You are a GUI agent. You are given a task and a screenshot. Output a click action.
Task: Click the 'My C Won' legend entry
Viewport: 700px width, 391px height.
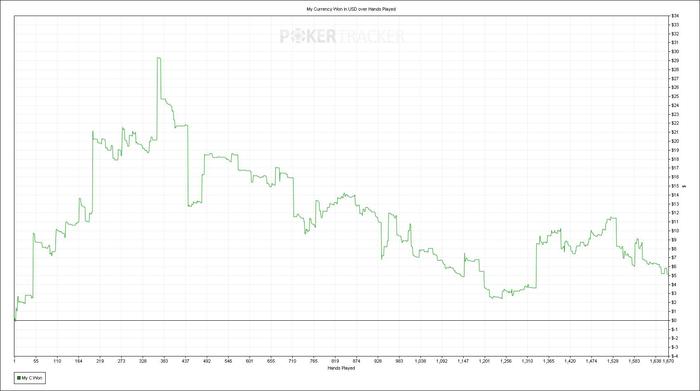pos(29,378)
